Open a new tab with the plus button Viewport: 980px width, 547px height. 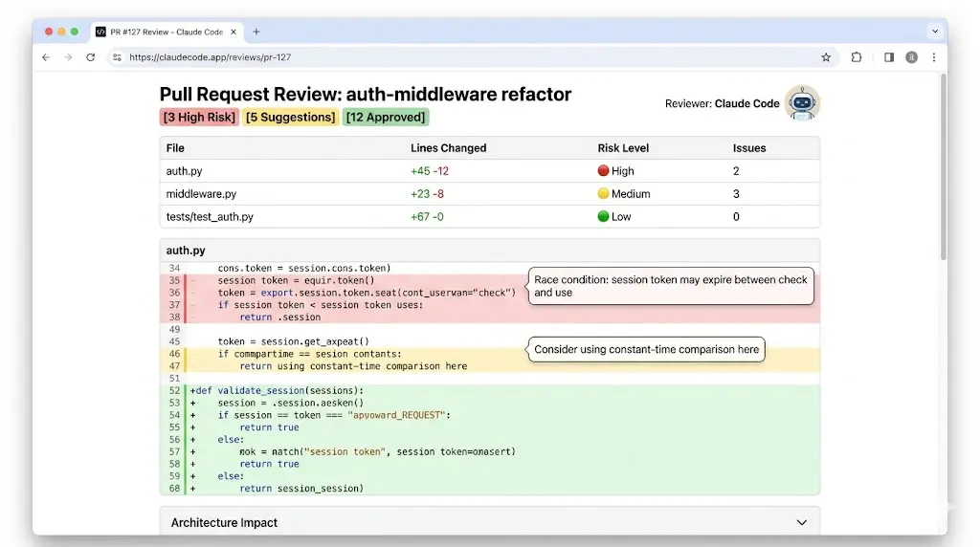(256, 32)
